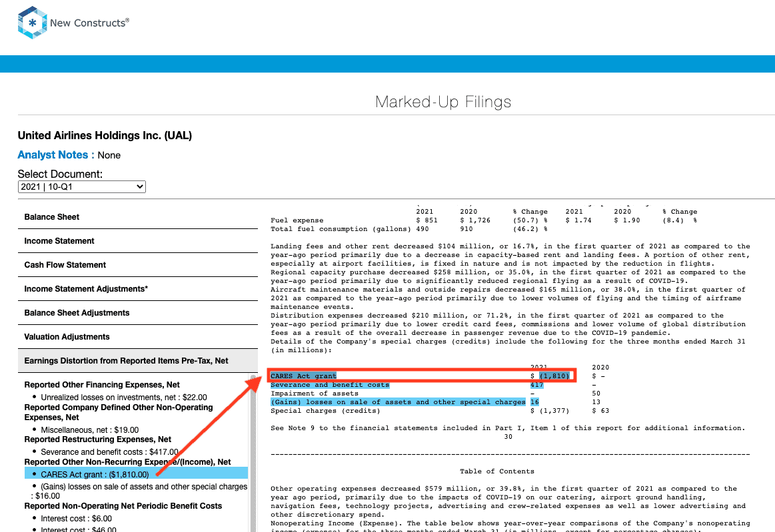Click the sidebar list vertical scrollbar

pos(253,453)
